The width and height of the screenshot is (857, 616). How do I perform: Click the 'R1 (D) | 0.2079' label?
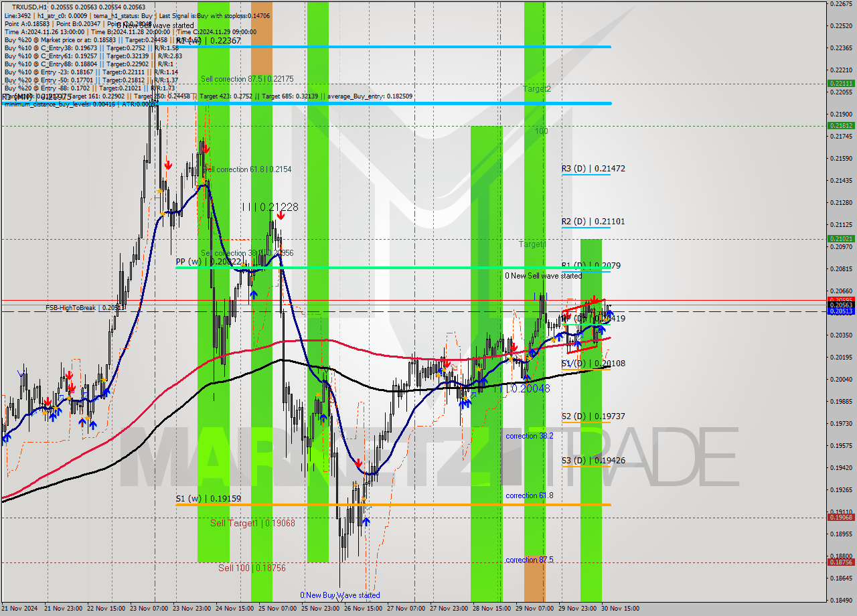click(591, 266)
